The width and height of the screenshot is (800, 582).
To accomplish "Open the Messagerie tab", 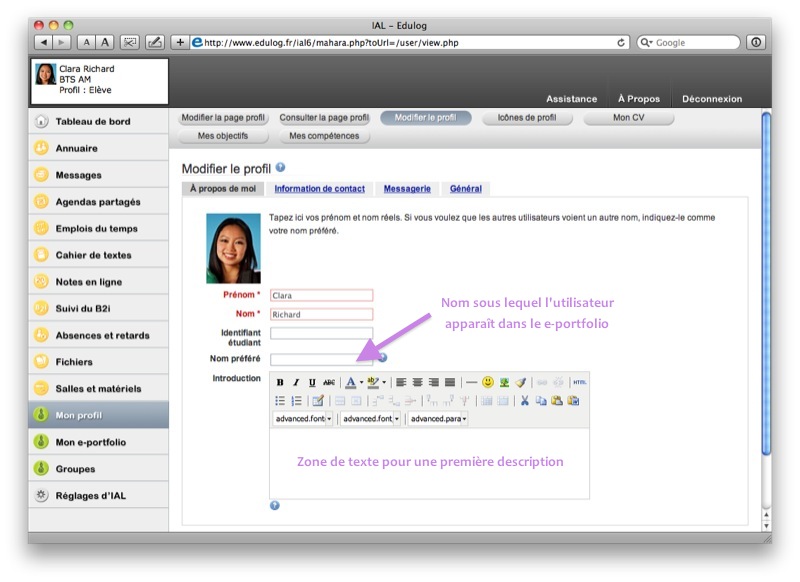I will click(407, 188).
